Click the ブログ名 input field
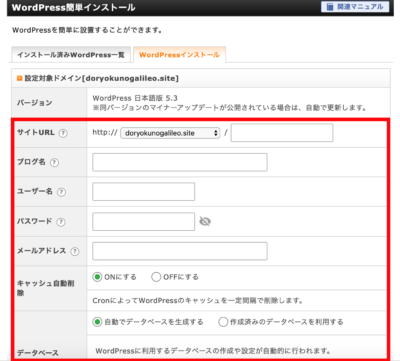 180,162
